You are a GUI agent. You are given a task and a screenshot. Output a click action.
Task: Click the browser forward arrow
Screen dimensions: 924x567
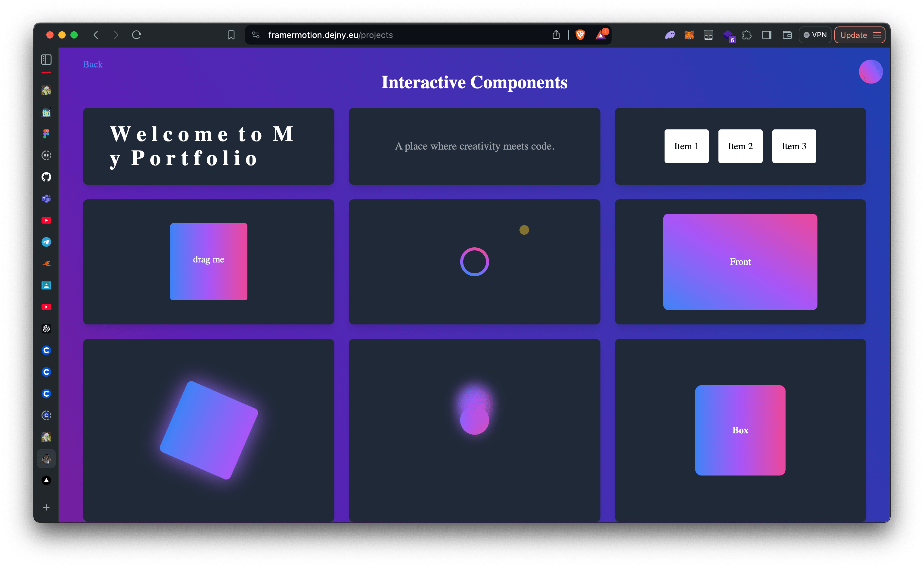tap(116, 35)
